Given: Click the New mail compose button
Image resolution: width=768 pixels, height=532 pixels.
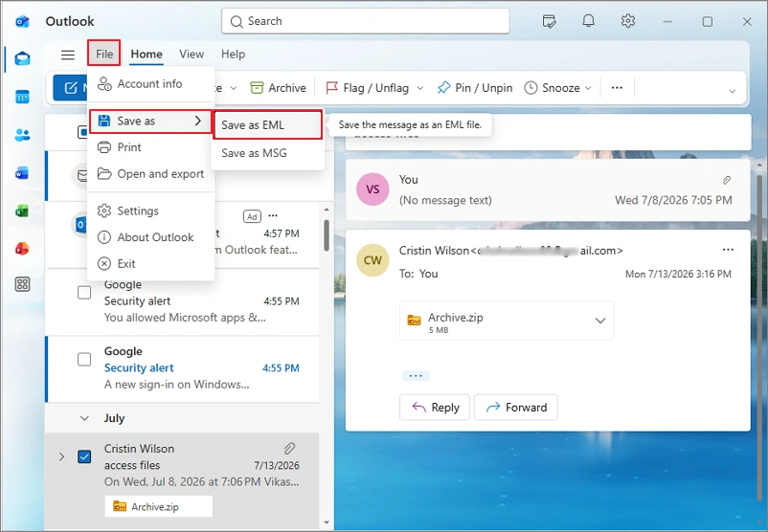Looking at the screenshot, I should tap(71, 88).
